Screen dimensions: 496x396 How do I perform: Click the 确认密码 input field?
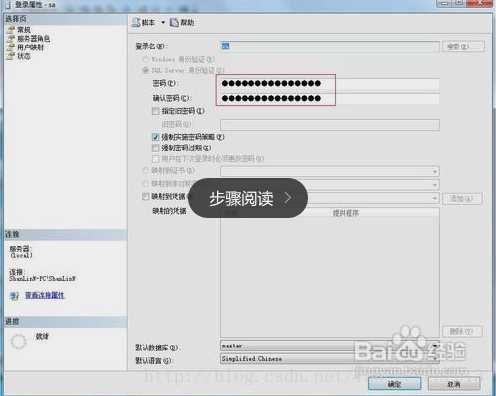point(330,98)
